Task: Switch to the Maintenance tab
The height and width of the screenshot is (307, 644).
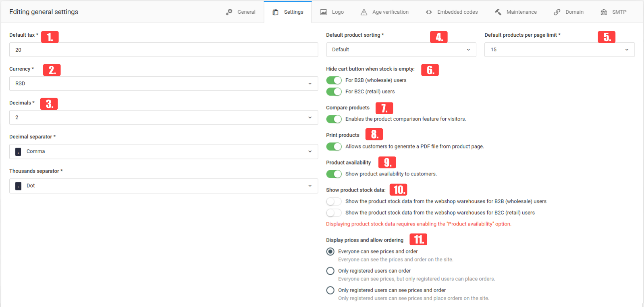Action: tap(521, 12)
